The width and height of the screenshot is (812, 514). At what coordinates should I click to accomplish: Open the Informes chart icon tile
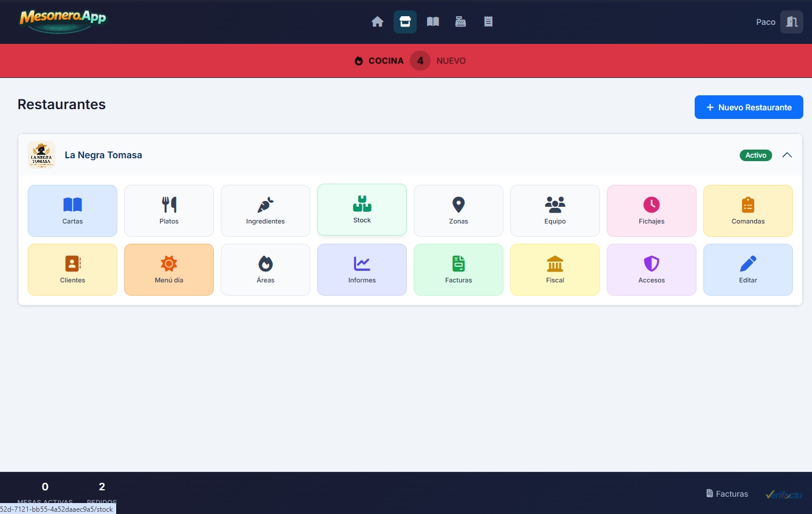tap(362, 269)
